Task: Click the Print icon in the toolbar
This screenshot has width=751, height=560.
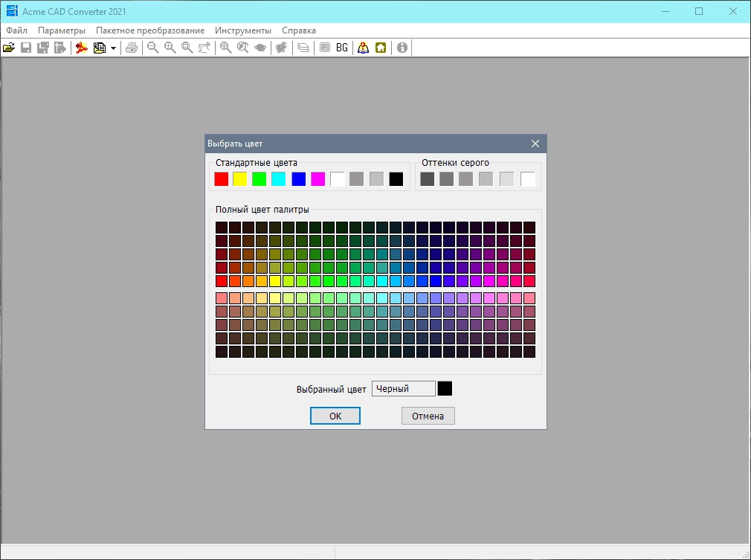Action: coord(132,48)
